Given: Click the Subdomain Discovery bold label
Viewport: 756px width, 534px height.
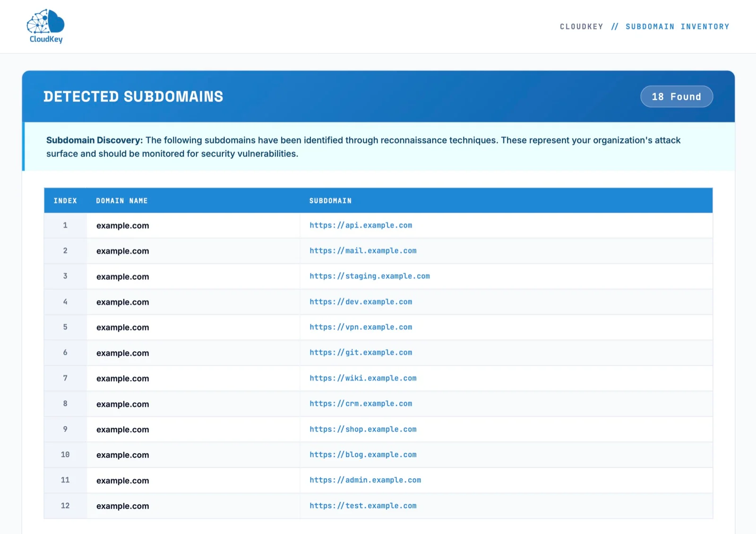Looking at the screenshot, I should [94, 140].
